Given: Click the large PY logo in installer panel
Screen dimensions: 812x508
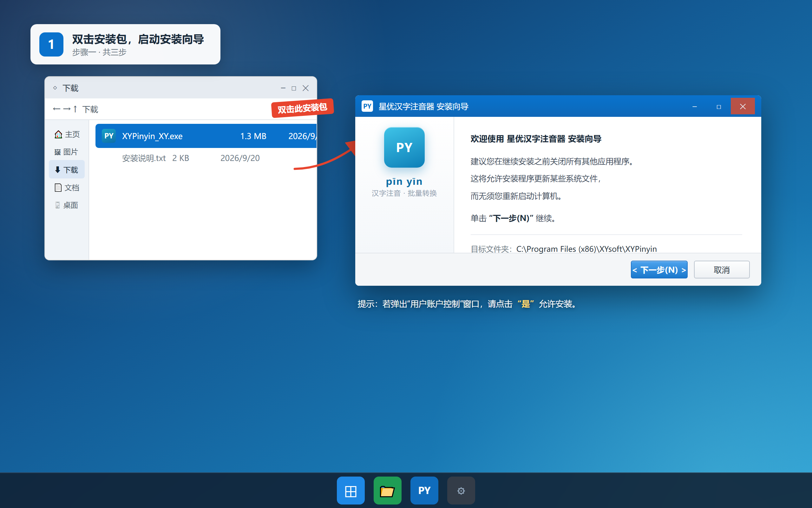Looking at the screenshot, I should coord(404,147).
